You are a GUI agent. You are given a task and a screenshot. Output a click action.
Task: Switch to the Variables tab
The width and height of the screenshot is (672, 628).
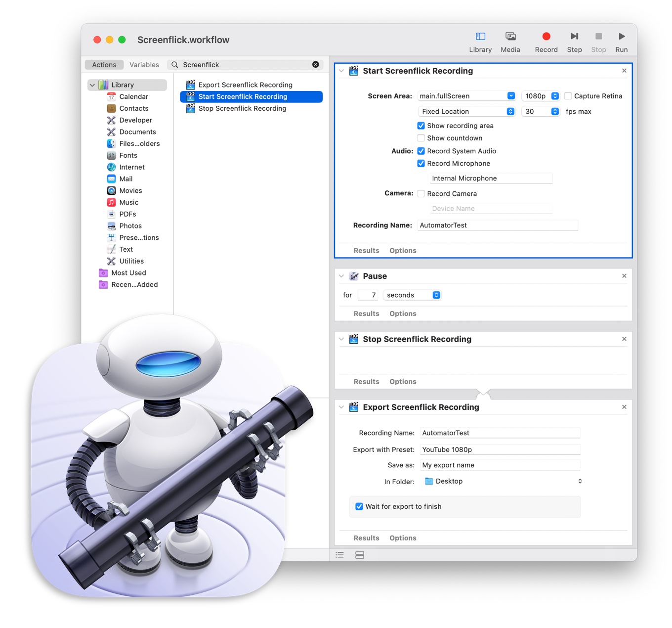(144, 65)
